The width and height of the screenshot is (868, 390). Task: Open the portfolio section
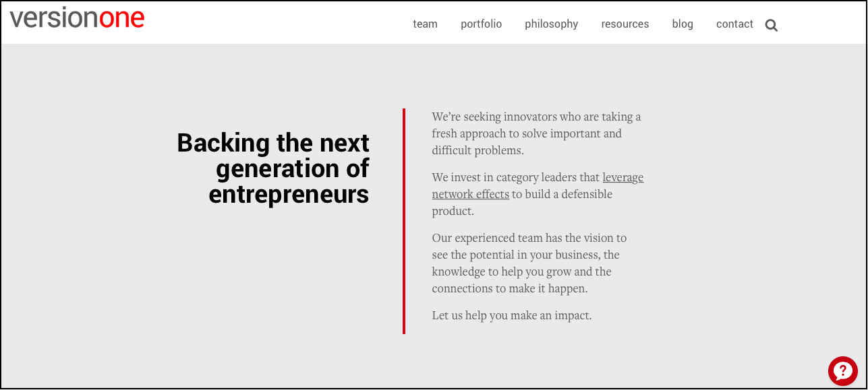point(481,24)
